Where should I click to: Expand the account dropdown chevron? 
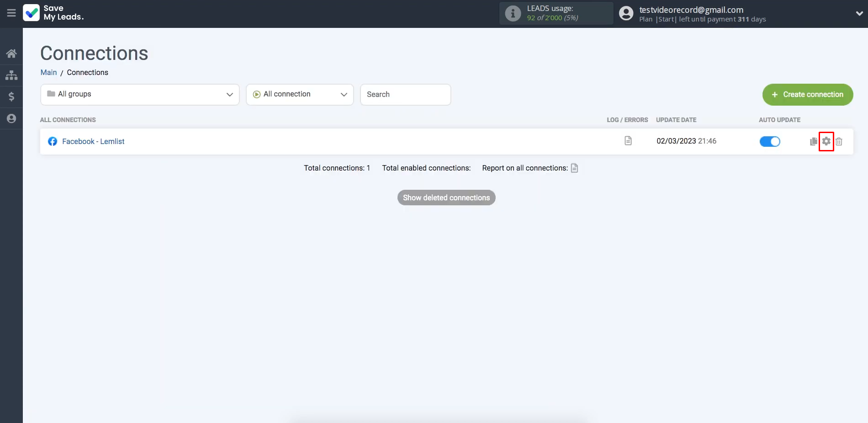[x=859, y=13]
